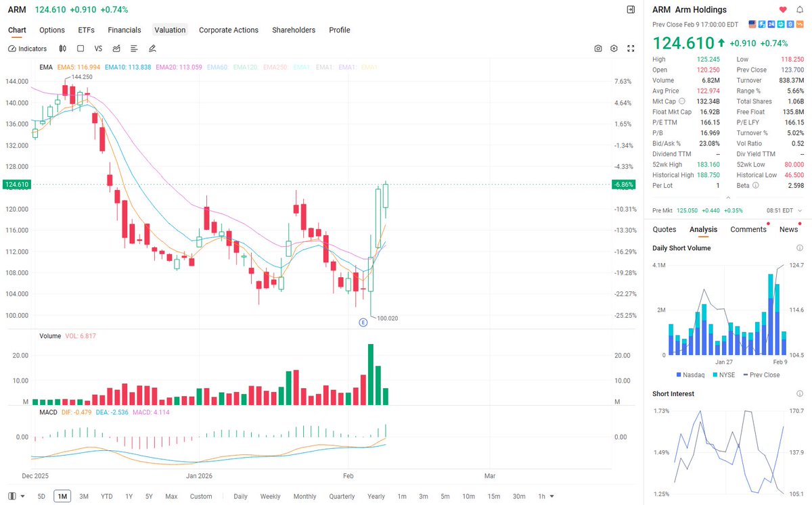Click the US flag market icon
Image resolution: width=812 pixels, height=505 pixels.
pyautogui.click(x=752, y=24)
